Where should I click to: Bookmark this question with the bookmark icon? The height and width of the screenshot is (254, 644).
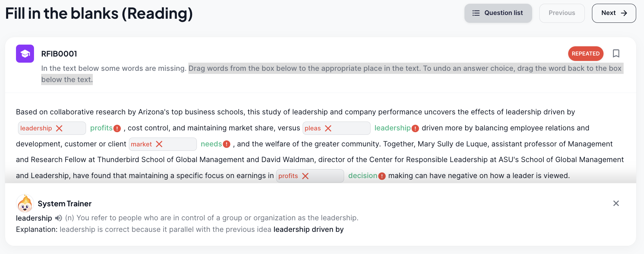click(616, 53)
